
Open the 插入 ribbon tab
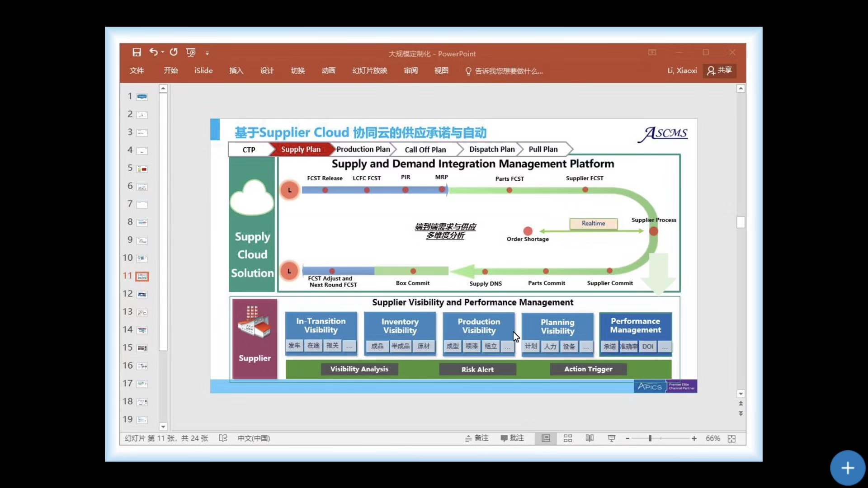pyautogui.click(x=236, y=70)
